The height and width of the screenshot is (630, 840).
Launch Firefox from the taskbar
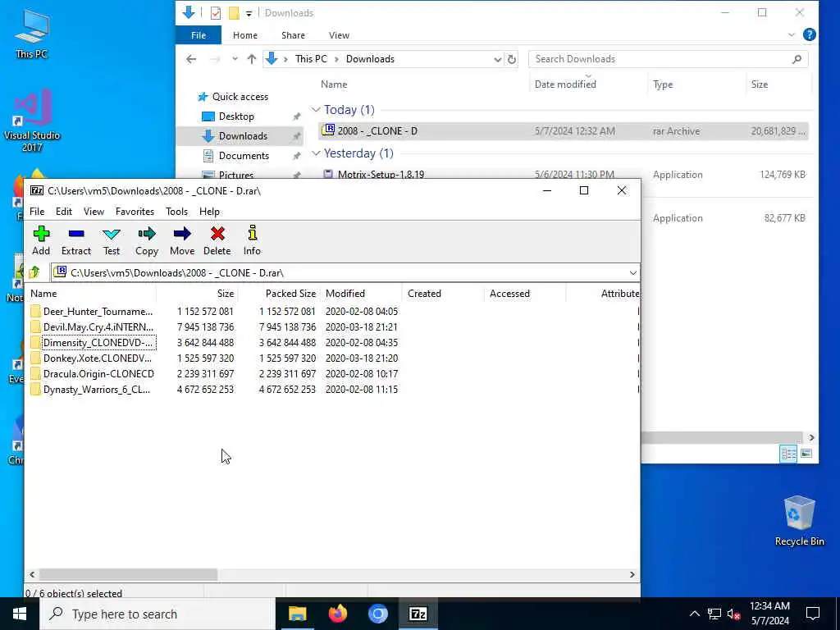(x=337, y=614)
